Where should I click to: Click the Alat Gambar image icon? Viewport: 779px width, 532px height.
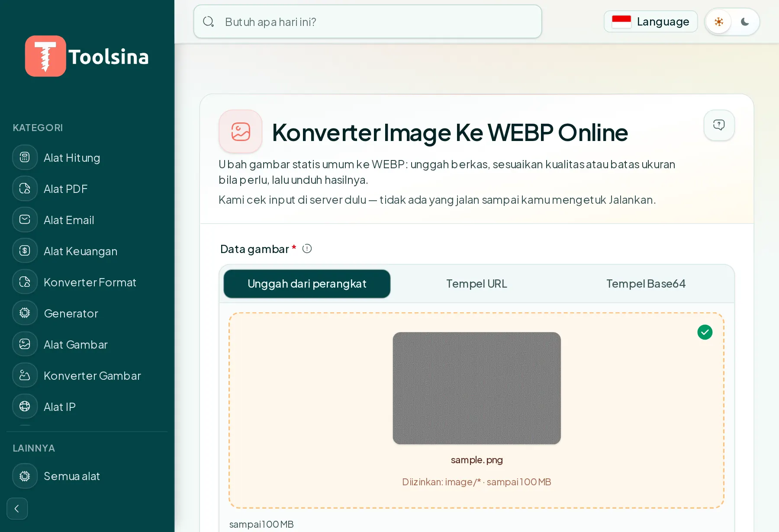pos(25,344)
